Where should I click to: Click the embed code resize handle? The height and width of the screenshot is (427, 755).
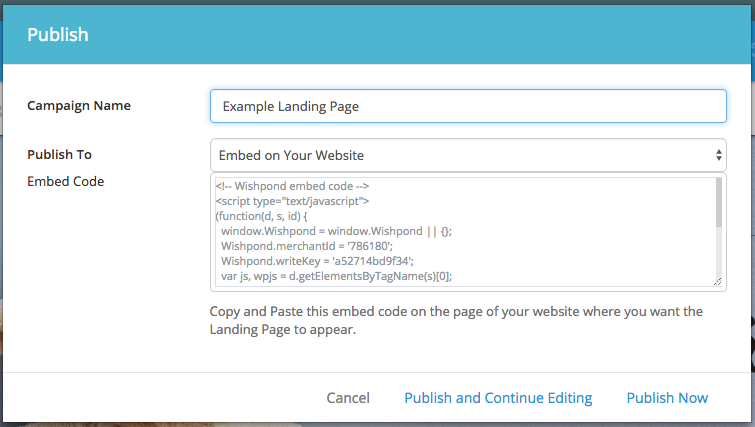coord(717,282)
